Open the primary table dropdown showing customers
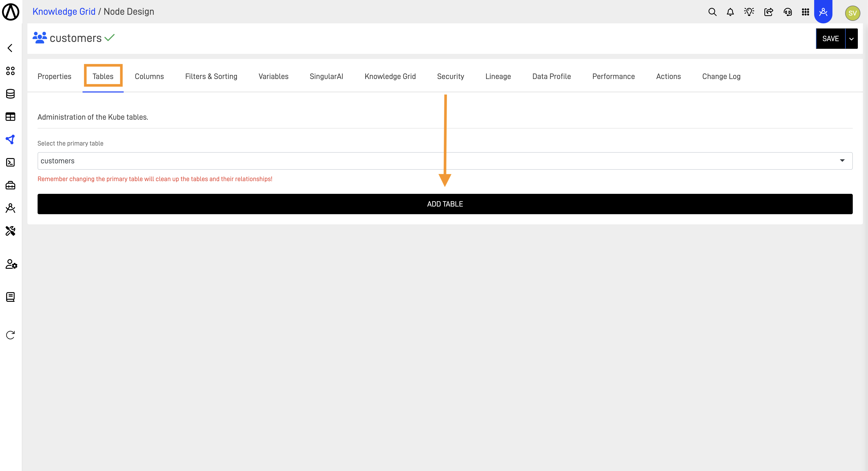The height and width of the screenshot is (471, 868). tap(445, 161)
